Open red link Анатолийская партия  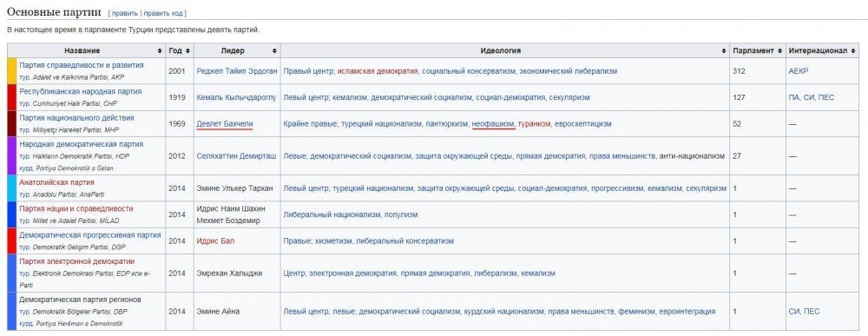pyautogui.click(x=56, y=182)
